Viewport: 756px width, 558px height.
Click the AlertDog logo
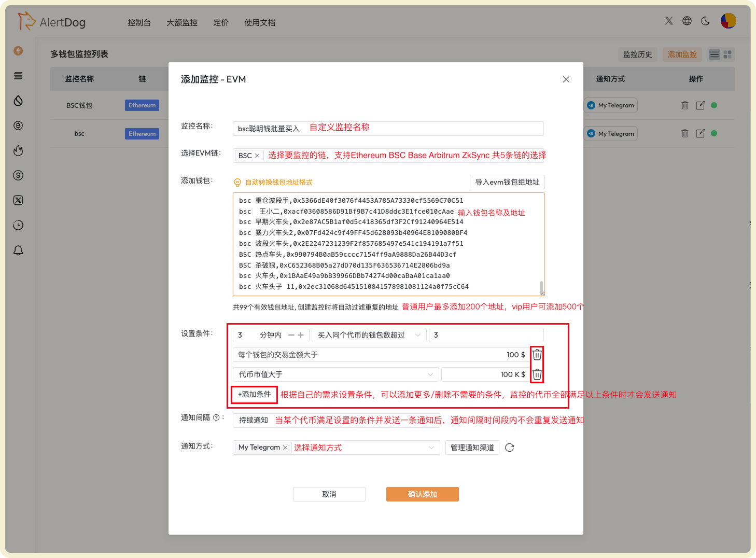[51, 22]
